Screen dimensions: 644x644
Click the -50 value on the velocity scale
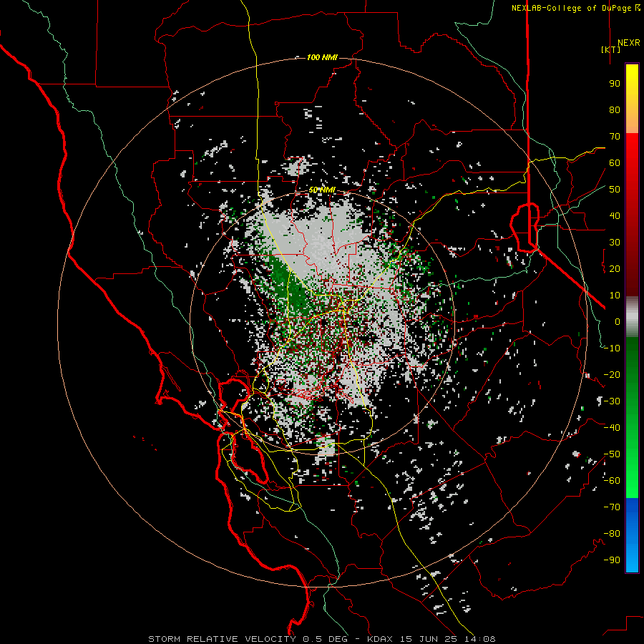pos(612,454)
